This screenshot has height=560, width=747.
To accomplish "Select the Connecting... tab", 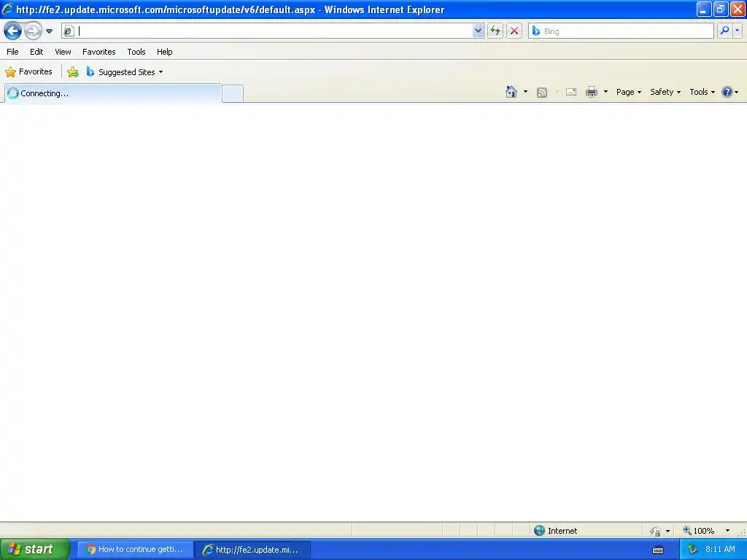I will pos(113,93).
